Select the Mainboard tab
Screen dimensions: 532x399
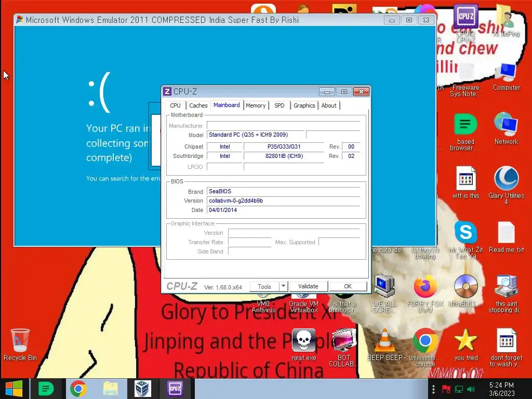point(227,105)
